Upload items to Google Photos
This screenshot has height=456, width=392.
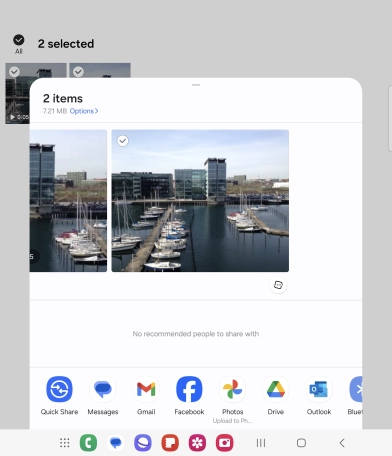232,389
